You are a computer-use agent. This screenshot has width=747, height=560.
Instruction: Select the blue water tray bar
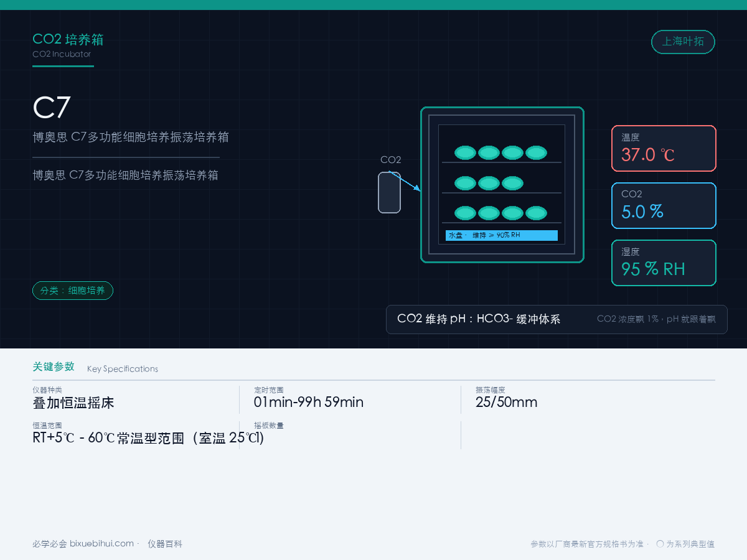point(502,235)
